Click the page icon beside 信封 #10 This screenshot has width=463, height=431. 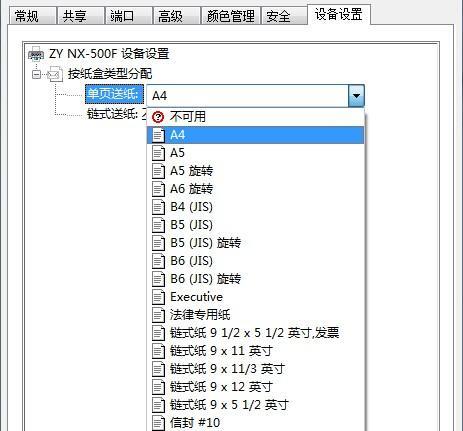coord(158,423)
